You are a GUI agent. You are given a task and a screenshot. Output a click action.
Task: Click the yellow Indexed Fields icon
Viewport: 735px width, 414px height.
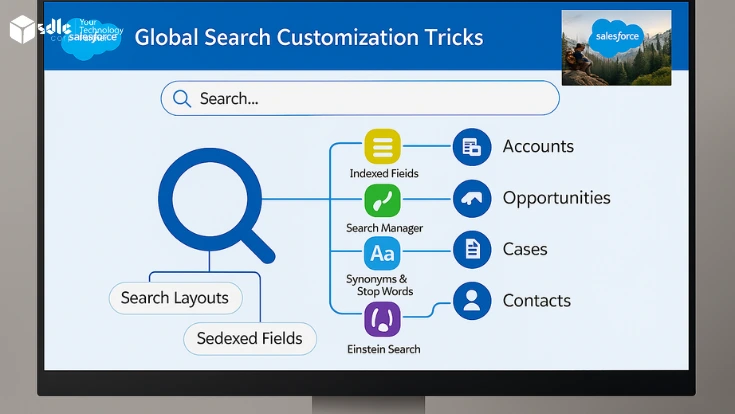[382, 146]
